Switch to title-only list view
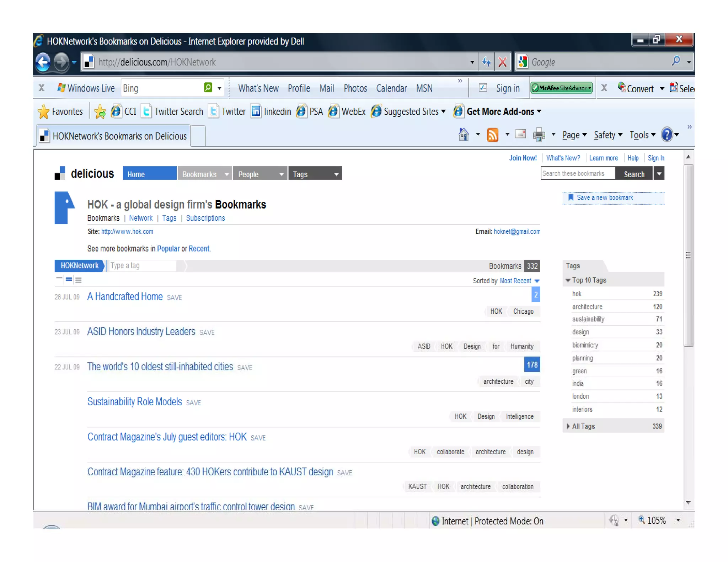This screenshot has height=562, width=728. click(x=59, y=279)
